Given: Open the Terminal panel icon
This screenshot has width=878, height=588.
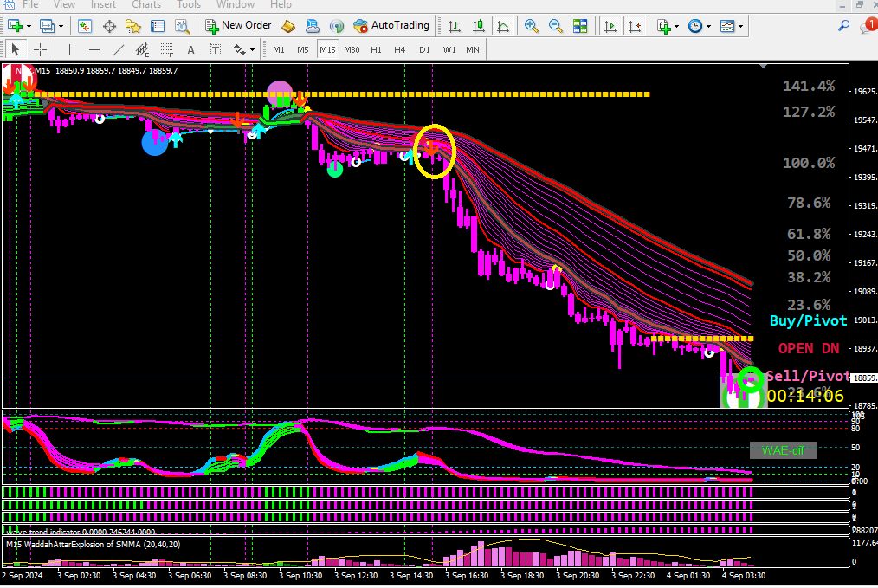Looking at the screenshot, I should pos(158,26).
